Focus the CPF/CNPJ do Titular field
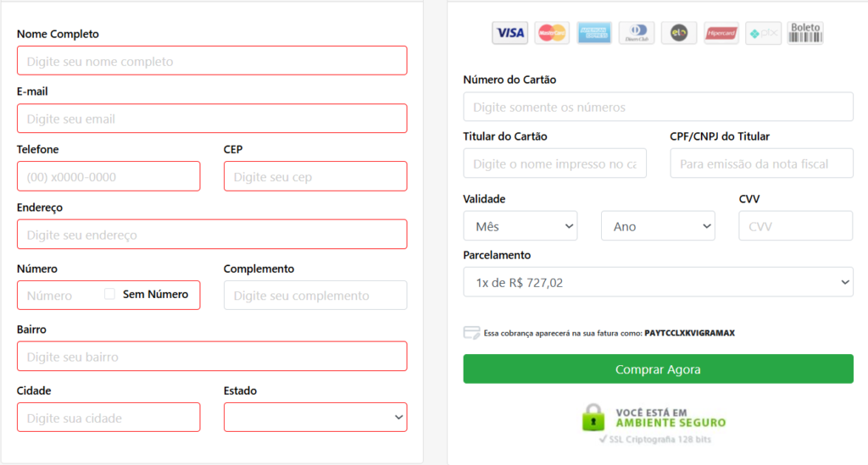868x465 pixels. click(762, 163)
